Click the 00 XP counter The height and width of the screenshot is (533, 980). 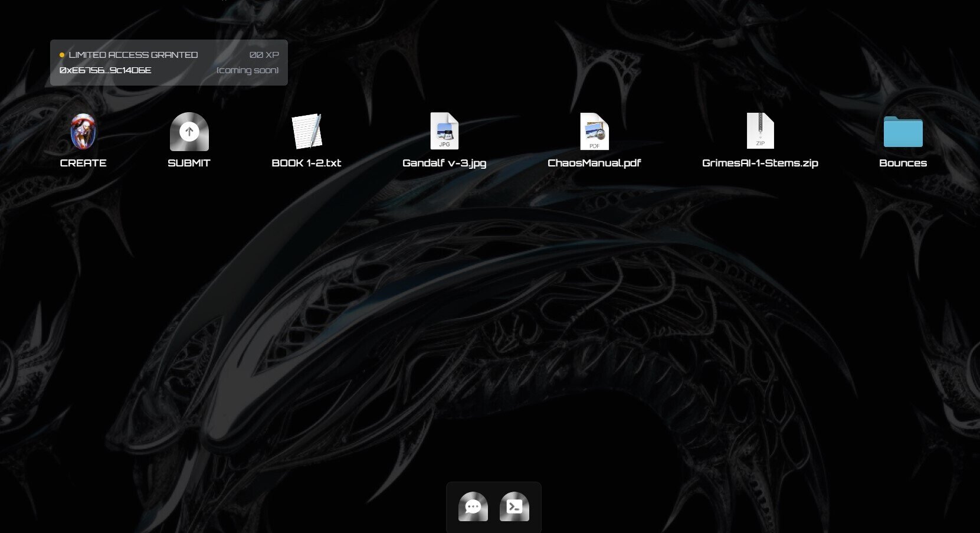tap(264, 55)
